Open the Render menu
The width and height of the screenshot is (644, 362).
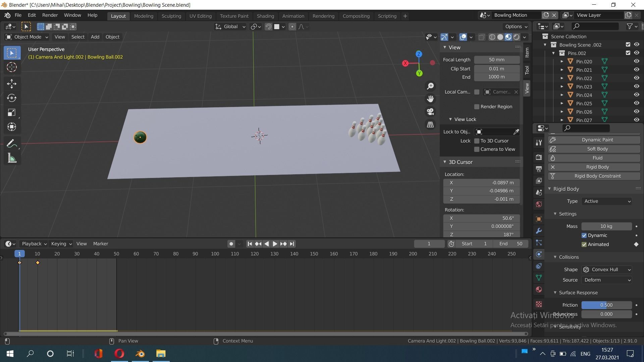[x=50, y=15]
